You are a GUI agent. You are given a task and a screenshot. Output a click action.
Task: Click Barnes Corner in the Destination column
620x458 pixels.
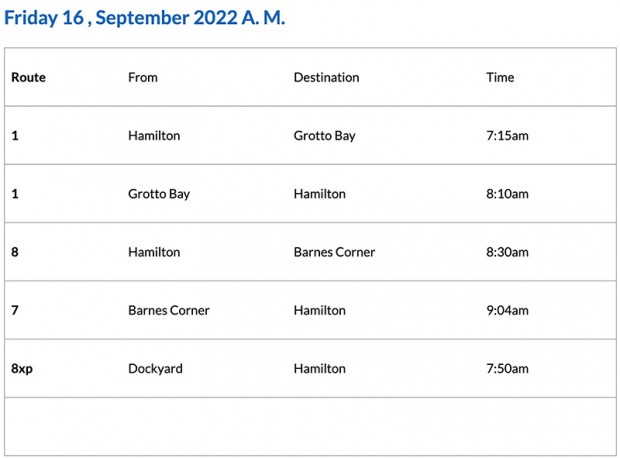334,252
